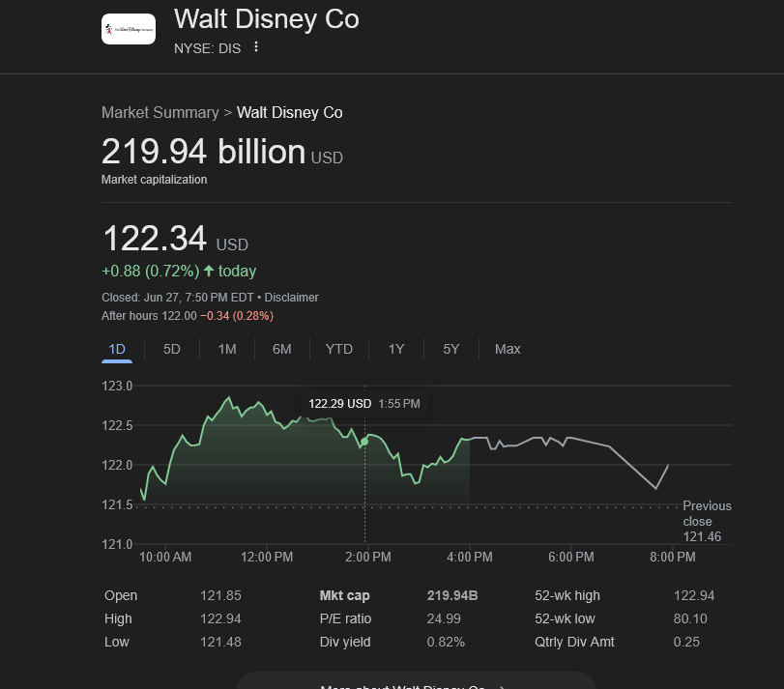Viewport: 784px width, 689px height.
Task: Click the Market capitalization label
Action: point(154,180)
